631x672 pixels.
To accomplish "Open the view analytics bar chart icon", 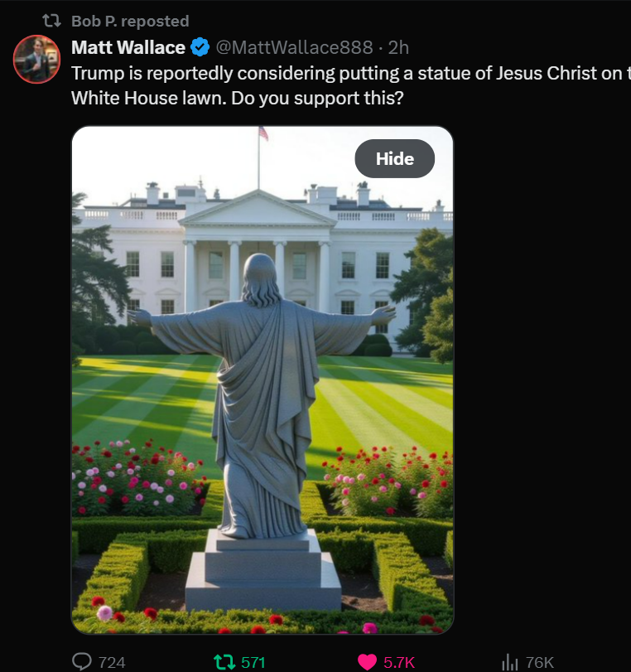I will [x=510, y=662].
